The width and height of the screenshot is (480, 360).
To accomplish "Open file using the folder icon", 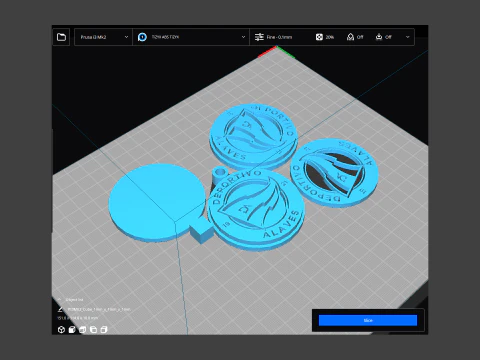I will click(x=61, y=37).
